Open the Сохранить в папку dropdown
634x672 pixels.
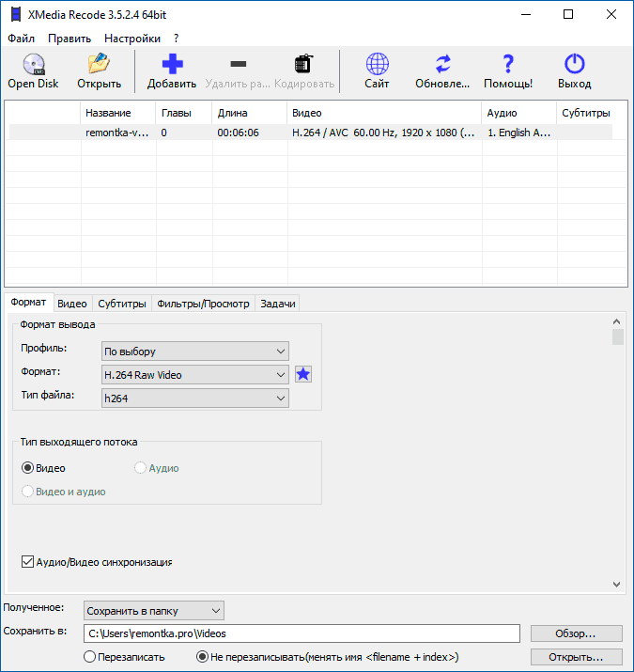(x=154, y=611)
